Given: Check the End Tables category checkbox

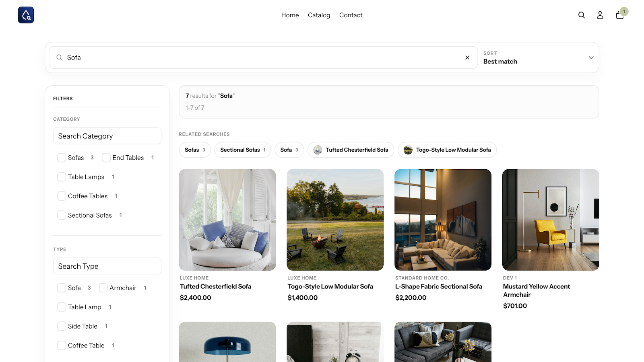Looking at the screenshot, I should pos(106,158).
